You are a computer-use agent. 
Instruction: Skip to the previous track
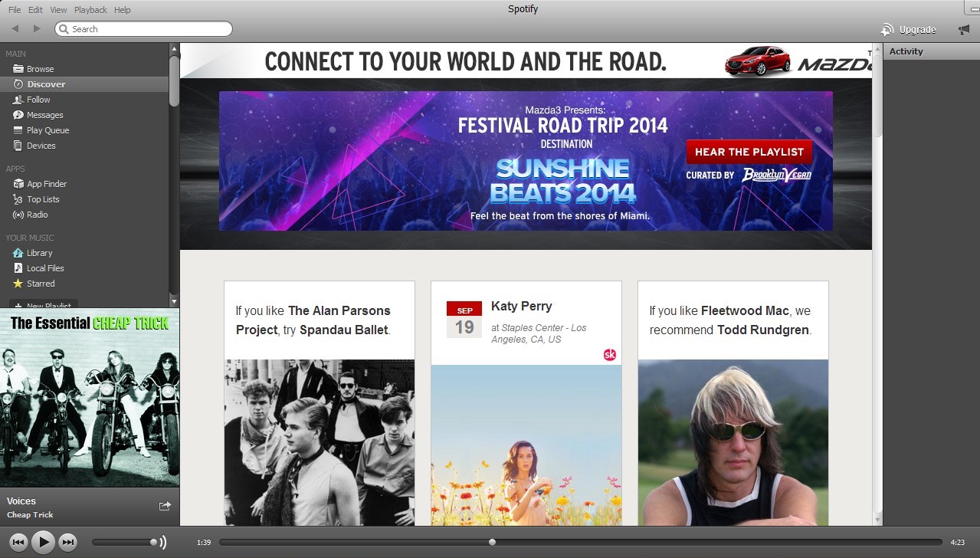tap(19, 542)
